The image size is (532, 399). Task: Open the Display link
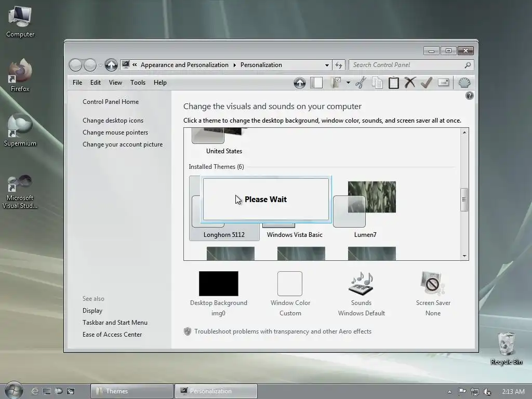92,311
